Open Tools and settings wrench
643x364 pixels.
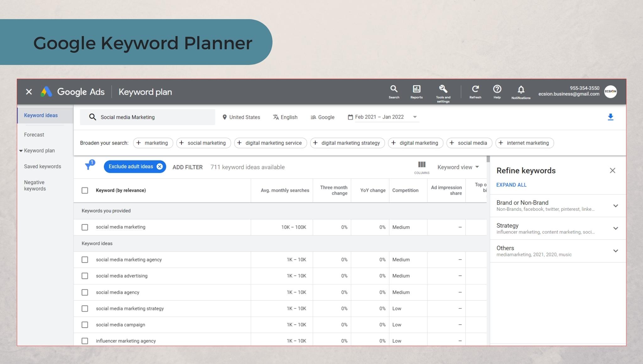443,93
